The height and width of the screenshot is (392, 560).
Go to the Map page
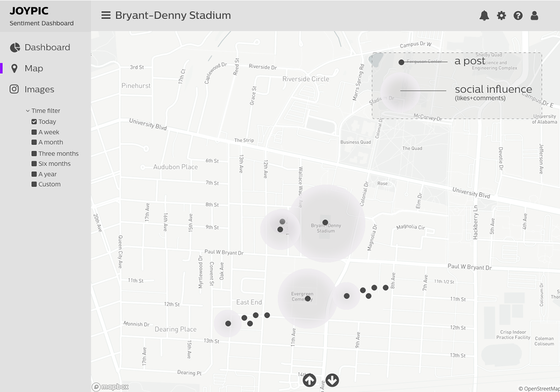pos(34,69)
